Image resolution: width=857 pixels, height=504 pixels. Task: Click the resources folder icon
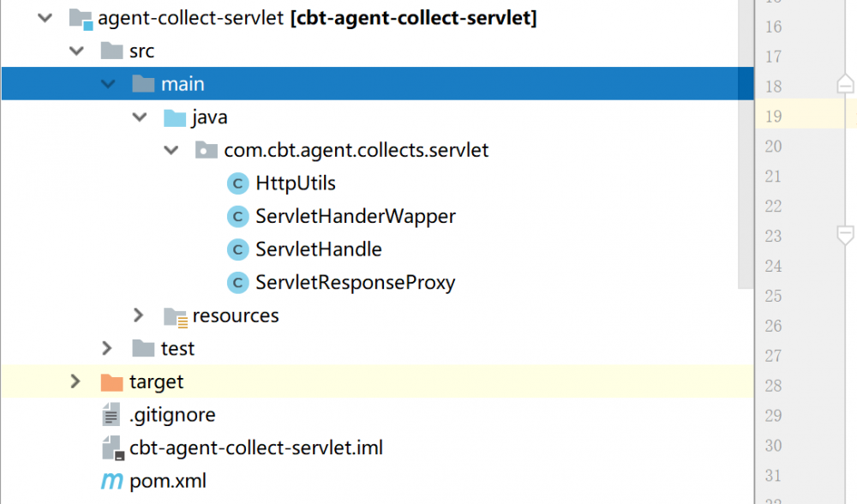(x=175, y=316)
